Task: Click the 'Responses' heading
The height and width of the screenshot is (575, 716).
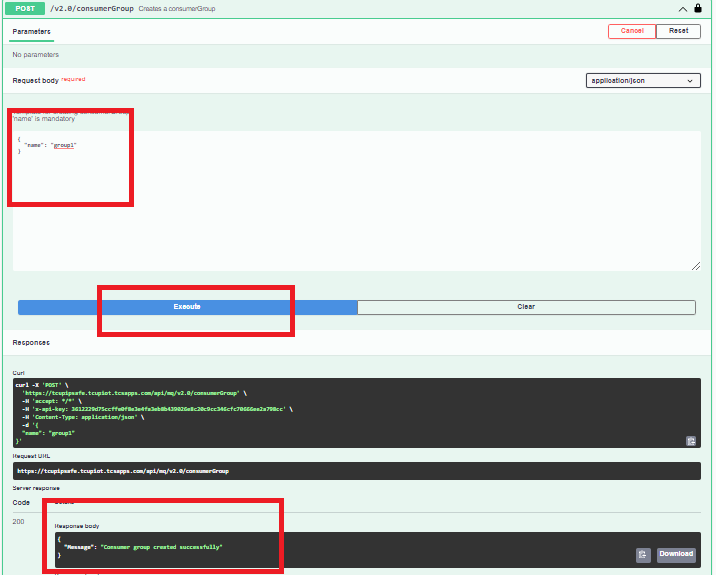Action: coord(31,343)
